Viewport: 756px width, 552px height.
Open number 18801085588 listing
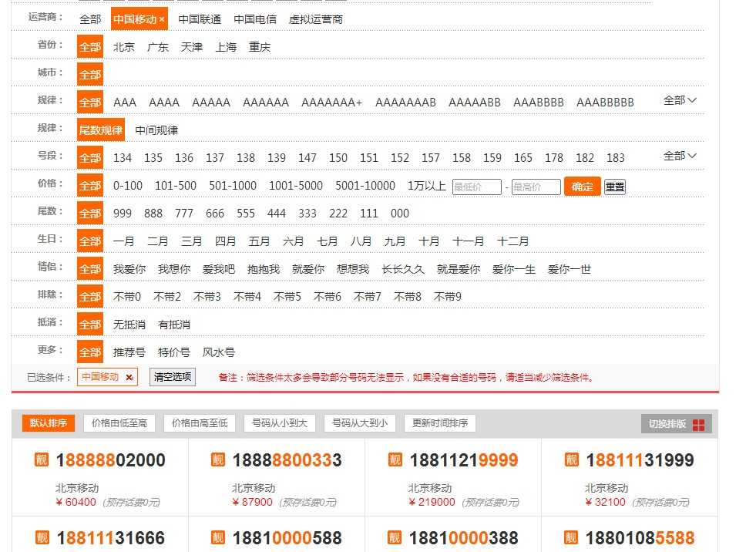(x=640, y=537)
